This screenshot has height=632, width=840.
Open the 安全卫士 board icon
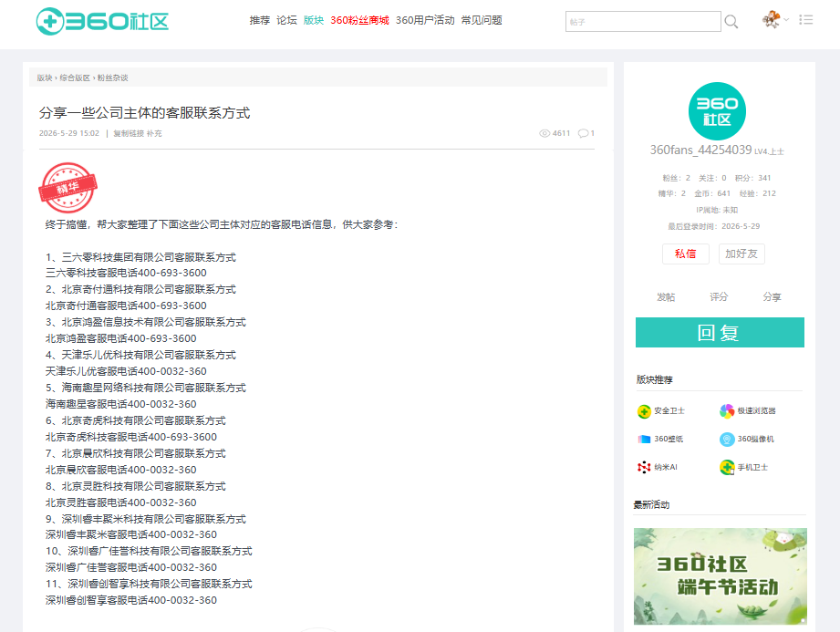[644, 411]
